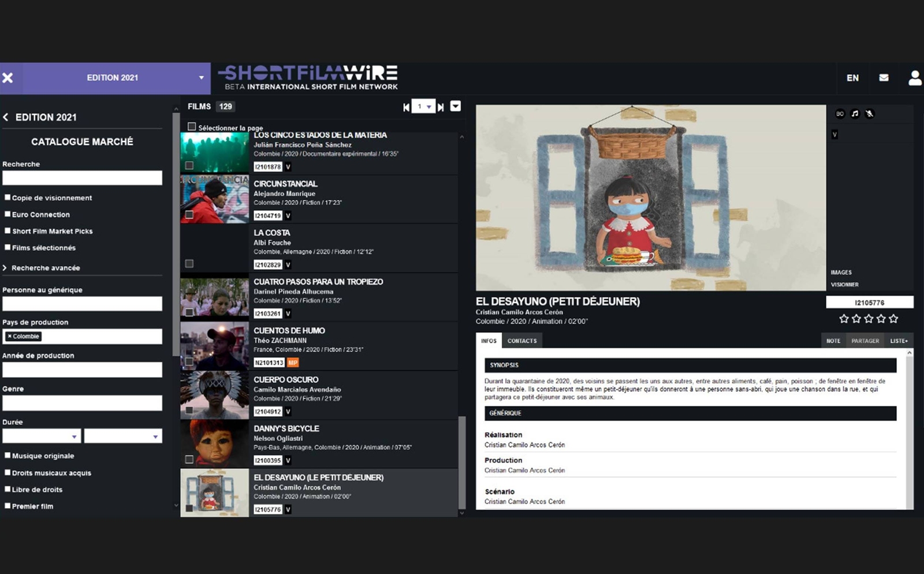Click the BO soundtrack icon
The width and height of the screenshot is (924, 574).
click(x=840, y=114)
